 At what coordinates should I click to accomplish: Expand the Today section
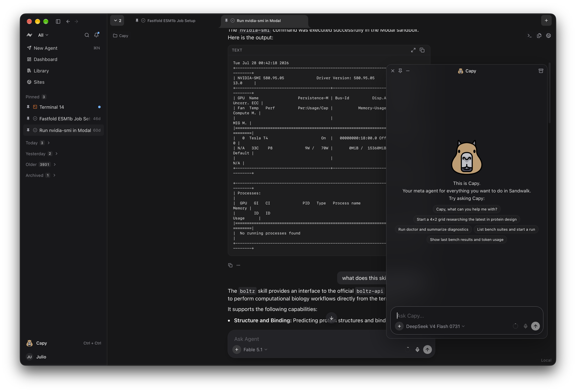click(x=38, y=143)
